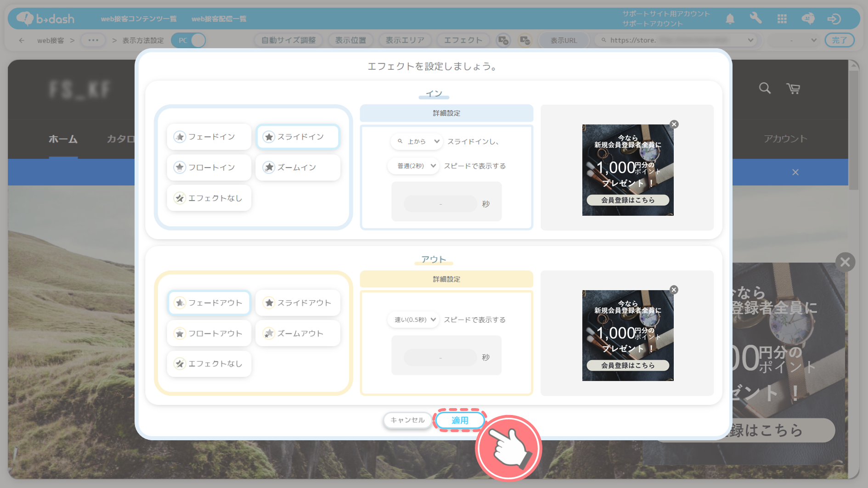Image resolution: width=868 pixels, height=488 pixels.
Task: Dismiss the blue notification bar
Action: pyautogui.click(x=795, y=172)
